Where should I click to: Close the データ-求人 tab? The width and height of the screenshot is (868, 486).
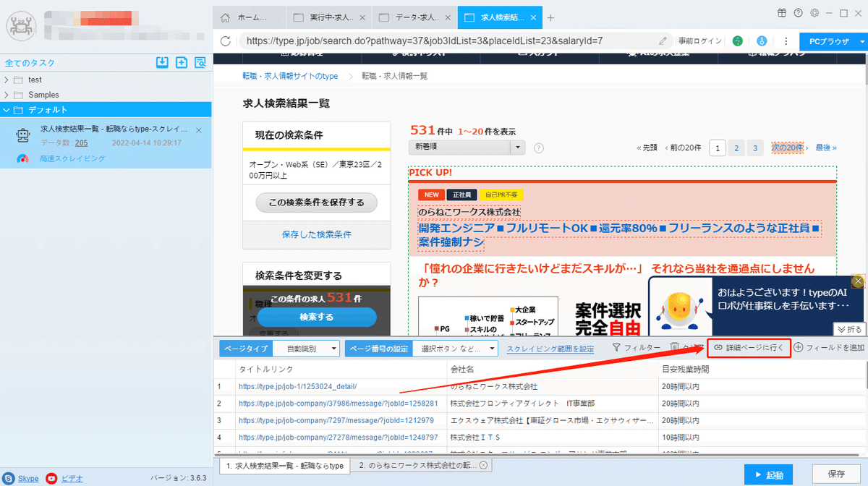[447, 17]
